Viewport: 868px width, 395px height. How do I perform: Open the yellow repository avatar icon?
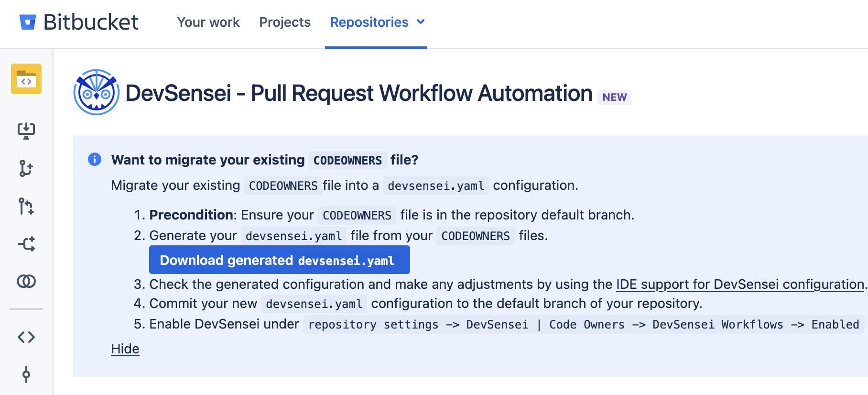pos(26,79)
